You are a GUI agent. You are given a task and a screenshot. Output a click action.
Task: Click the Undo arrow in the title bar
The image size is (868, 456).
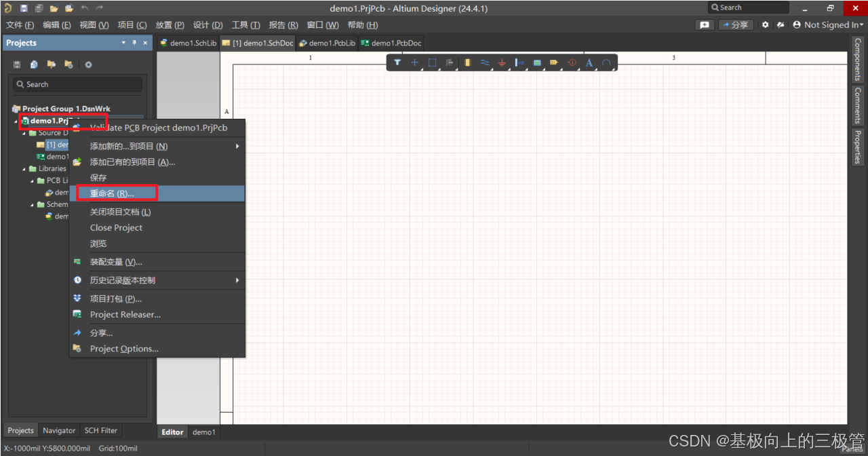pos(85,8)
